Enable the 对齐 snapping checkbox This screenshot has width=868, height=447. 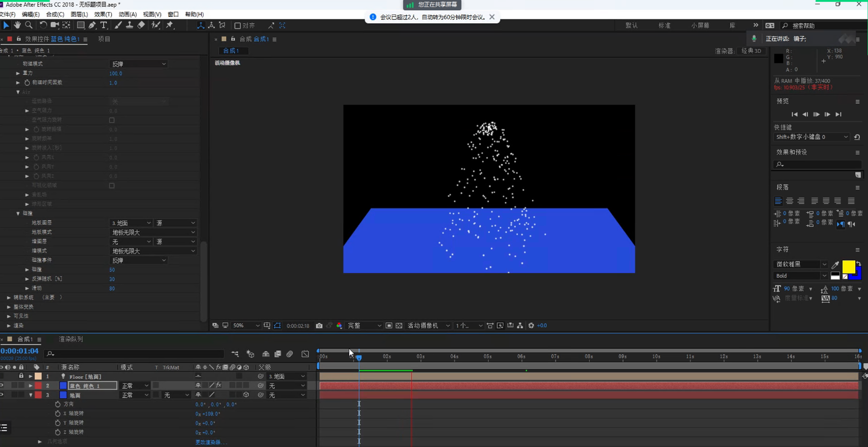click(237, 25)
